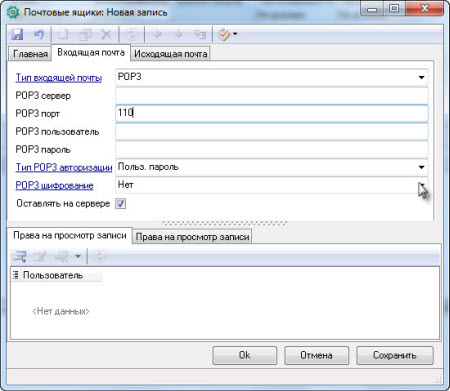This screenshot has width=450, height=391.
Task: Click the Тип входящей почты link
Action: pos(59,78)
